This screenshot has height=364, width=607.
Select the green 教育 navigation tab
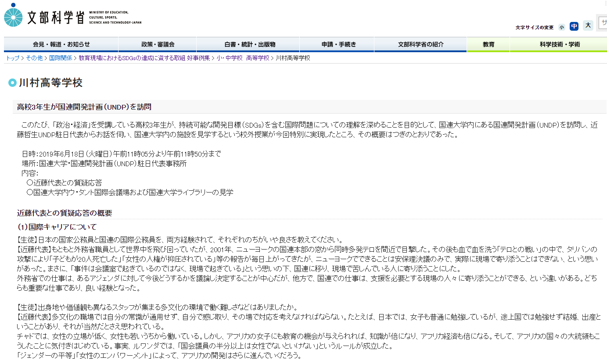pyautogui.click(x=488, y=44)
